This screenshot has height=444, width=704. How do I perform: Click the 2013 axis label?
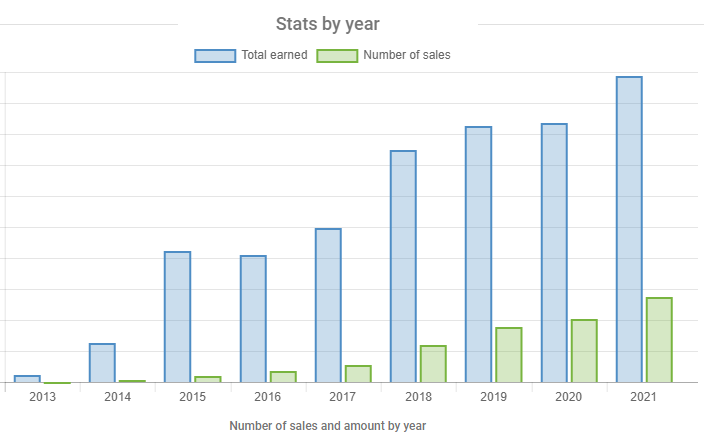click(x=43, y=397)
